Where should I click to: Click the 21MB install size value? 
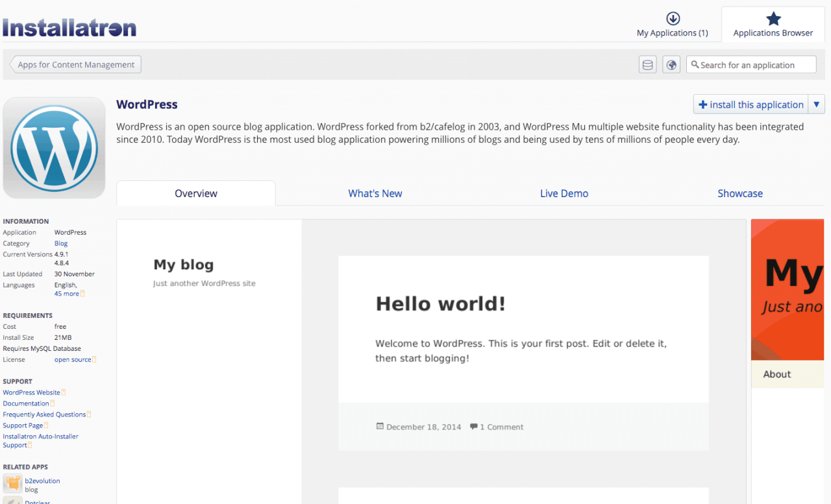click(x=63, y=337)
